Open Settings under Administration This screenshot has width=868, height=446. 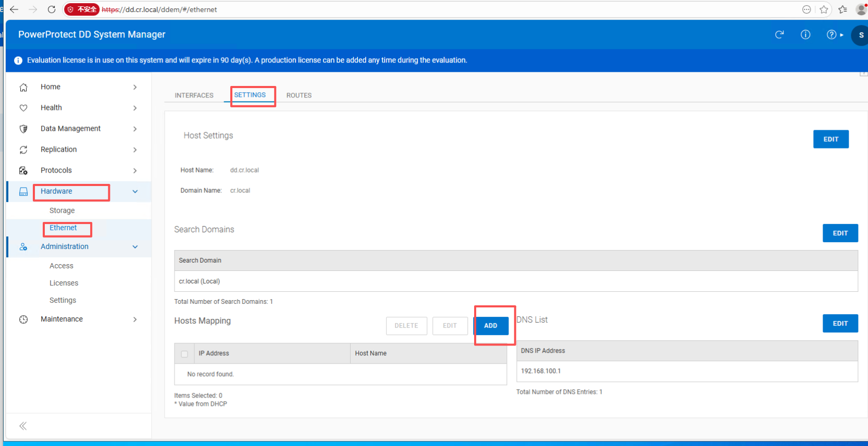point(63,300)
